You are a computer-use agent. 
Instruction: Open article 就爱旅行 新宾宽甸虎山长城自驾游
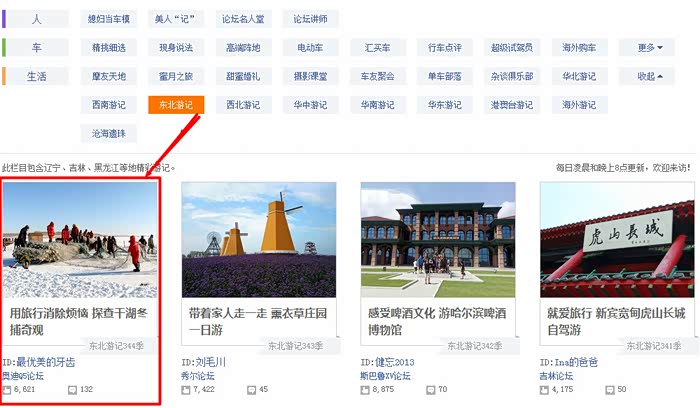[x=616, y=321]
